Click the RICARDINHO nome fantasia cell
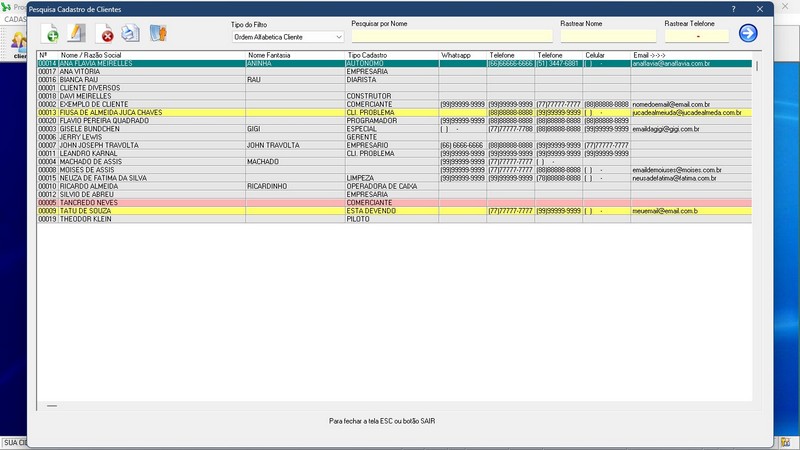This screenshot has height=450, width=800. pyautogui.click(x=295, y=186)
